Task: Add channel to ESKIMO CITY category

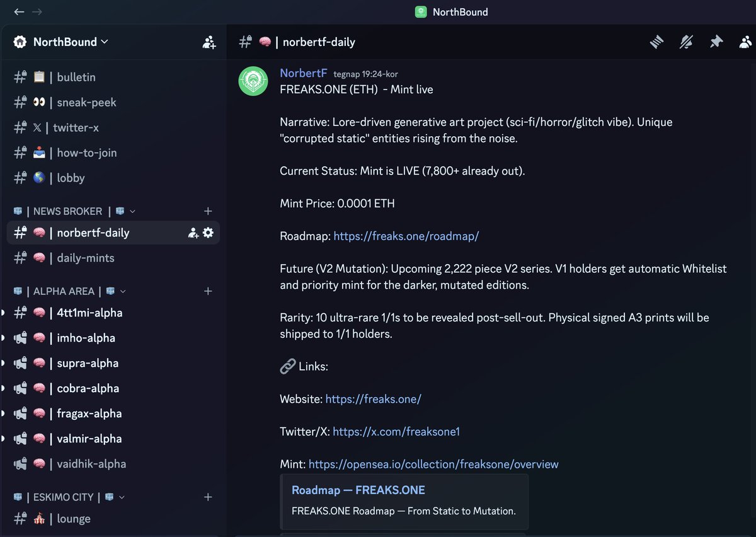Action: (x=208, y=497)
